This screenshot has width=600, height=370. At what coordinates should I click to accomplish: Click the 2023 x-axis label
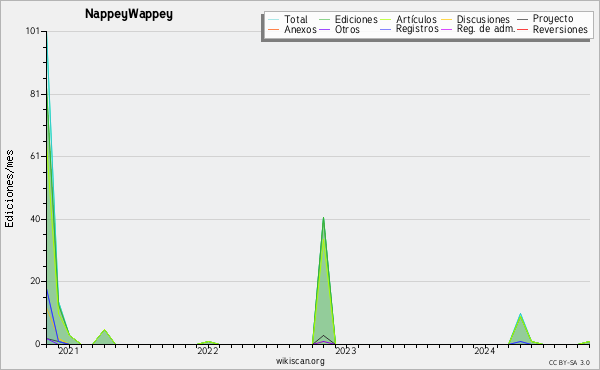click(x=346, y=350)
